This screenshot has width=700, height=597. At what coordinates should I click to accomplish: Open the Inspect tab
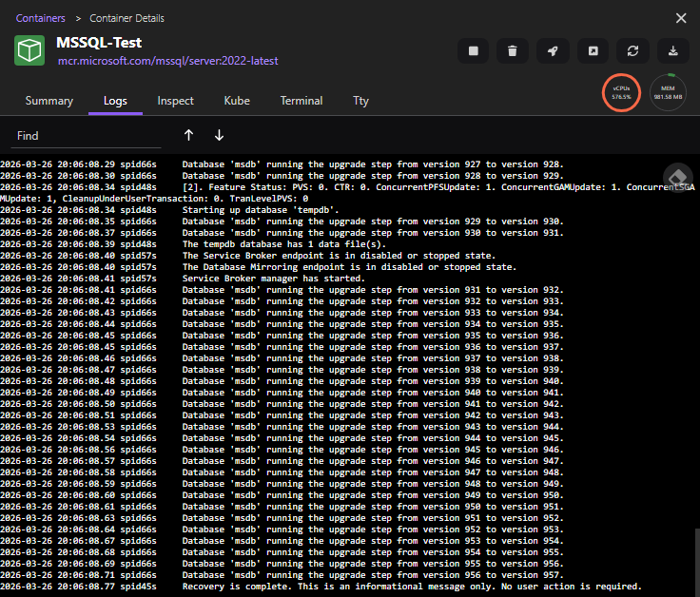[x=175, y=101]
